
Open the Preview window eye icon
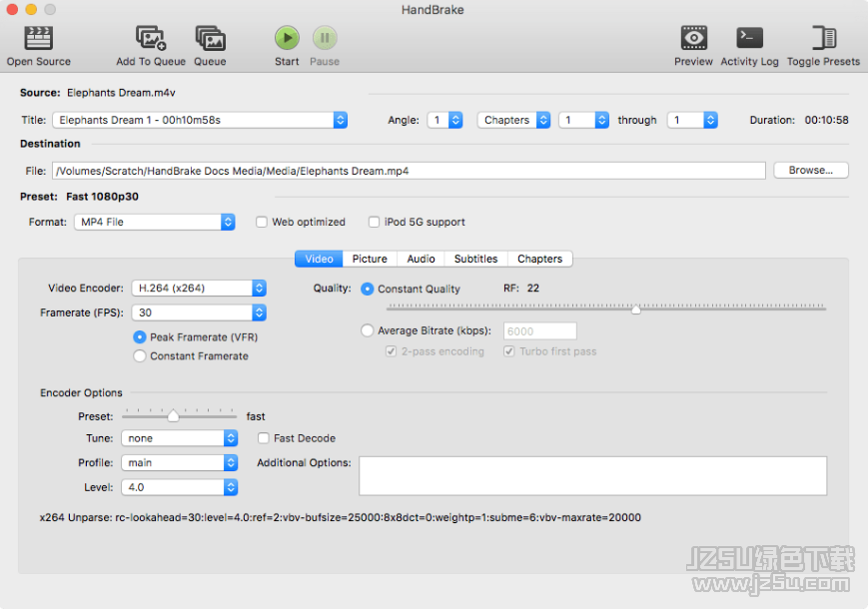(693, 38)
